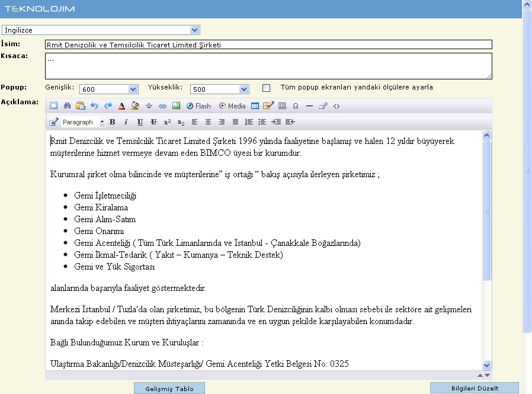The width and height of the screenshot is (532, 394).
Task: Click the İsim input field
Action: (x=268, y=44)
